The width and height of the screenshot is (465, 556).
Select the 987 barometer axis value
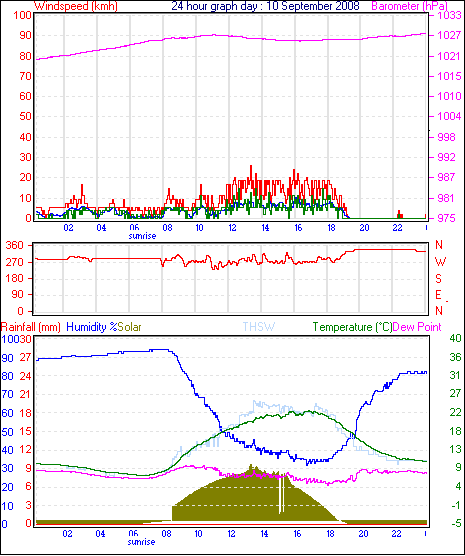[447, 177]
